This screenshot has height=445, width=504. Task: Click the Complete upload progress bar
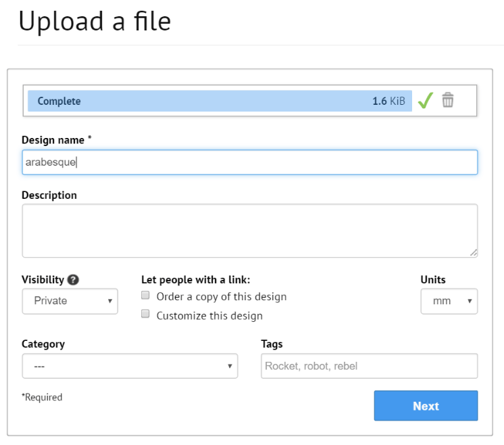(220, 101)
